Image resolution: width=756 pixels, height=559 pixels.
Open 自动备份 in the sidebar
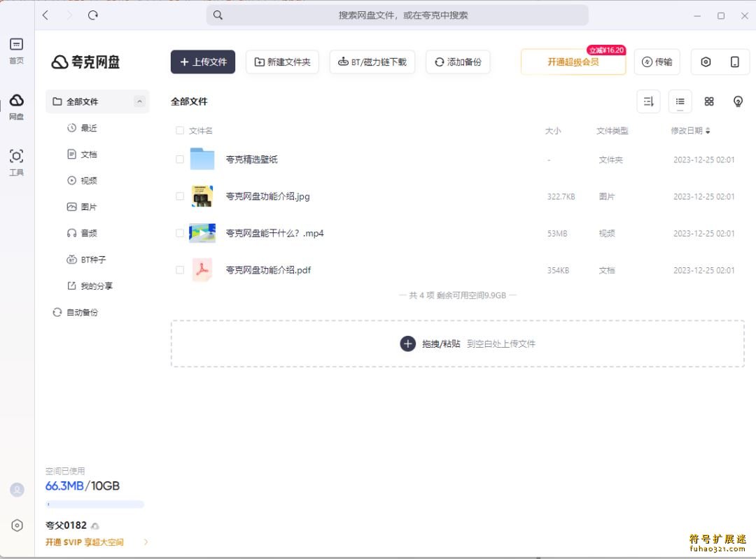75,312
